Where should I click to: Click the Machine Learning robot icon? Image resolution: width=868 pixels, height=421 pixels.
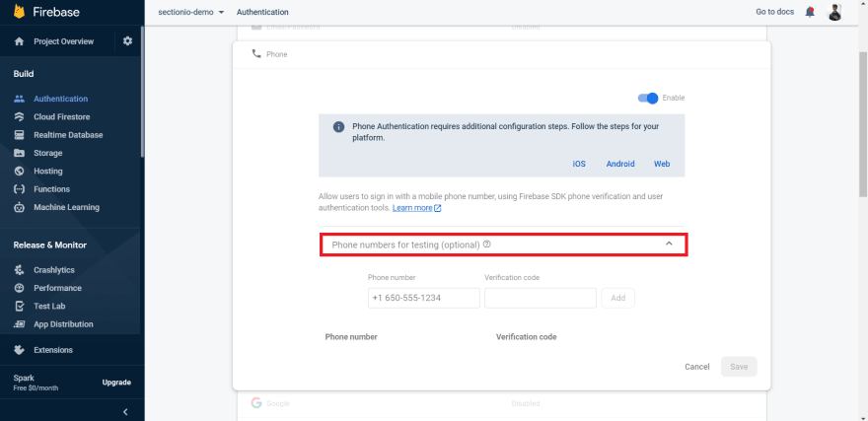(x=20, y=207)
